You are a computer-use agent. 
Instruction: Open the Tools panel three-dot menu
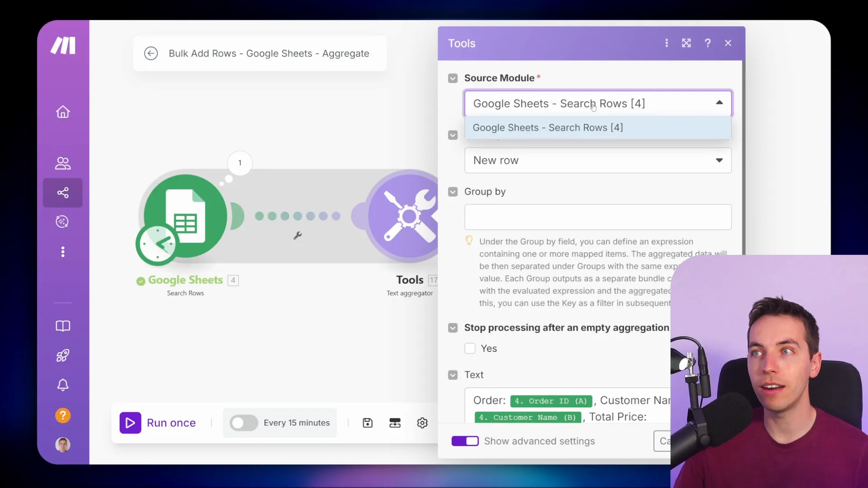(666, 43)
